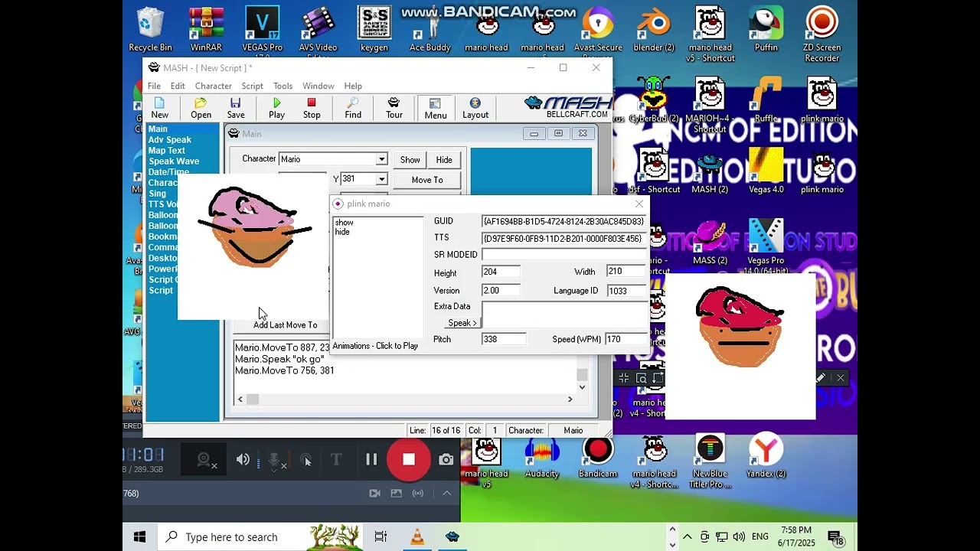Select Main in the MASH sidebar list
Viewport: 980px width, 551px height.
click(182, 129)
